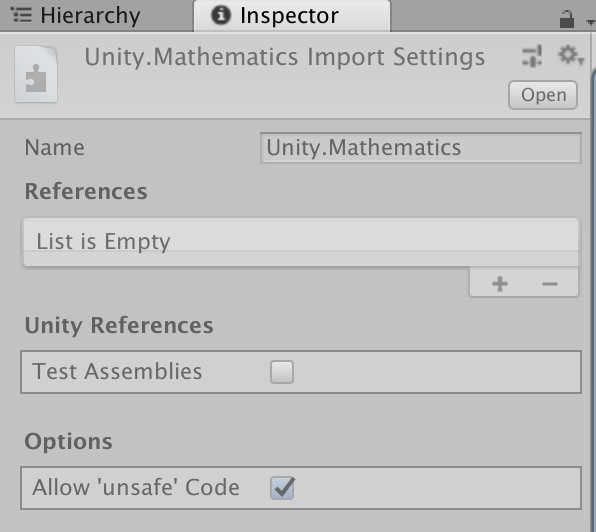Click the puzzle-piece assembly definition asset icon
This screenshot has height=532, width=596.
(x=36, y=74)
